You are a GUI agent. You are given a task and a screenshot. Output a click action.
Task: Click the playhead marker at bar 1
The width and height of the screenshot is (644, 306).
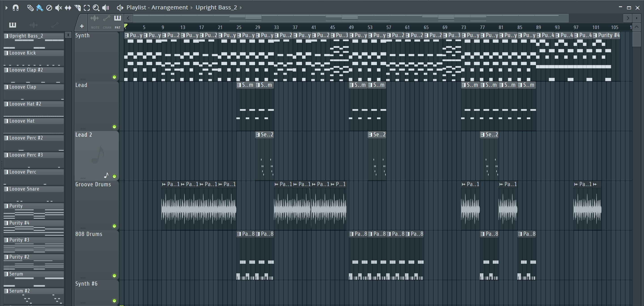(x=126, y=26)
